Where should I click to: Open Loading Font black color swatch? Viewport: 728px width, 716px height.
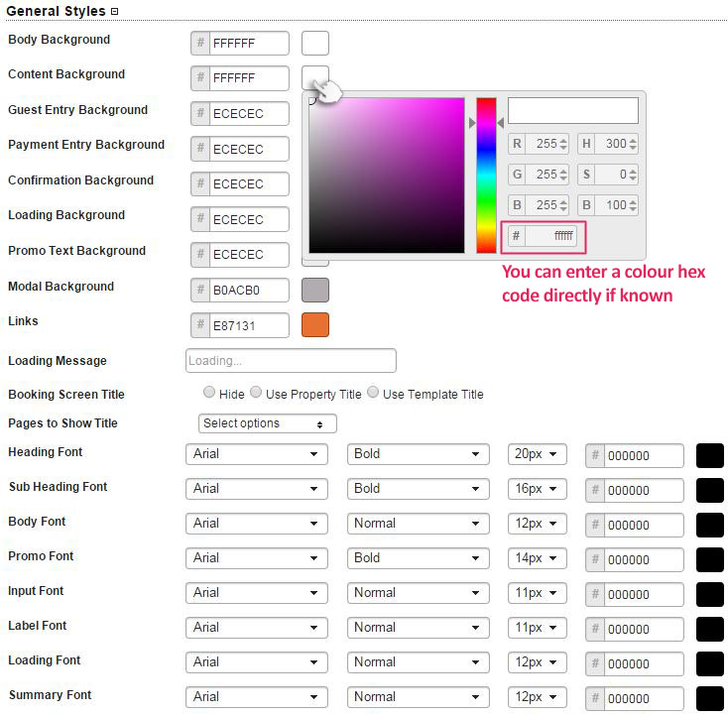[710, 664]
